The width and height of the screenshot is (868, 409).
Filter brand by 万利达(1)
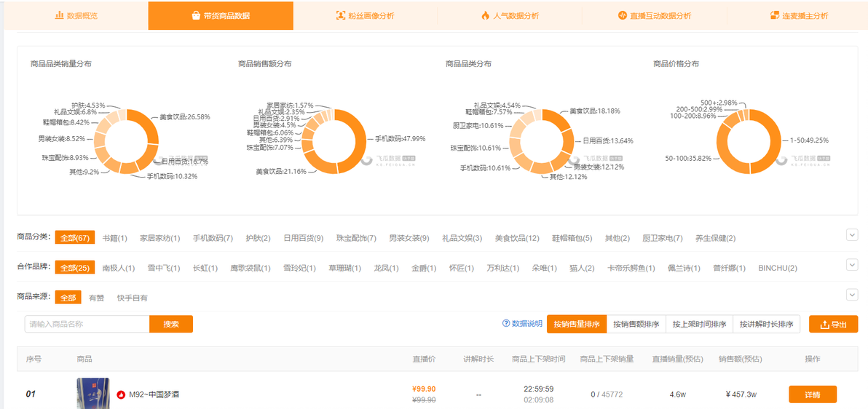[503, 268]
